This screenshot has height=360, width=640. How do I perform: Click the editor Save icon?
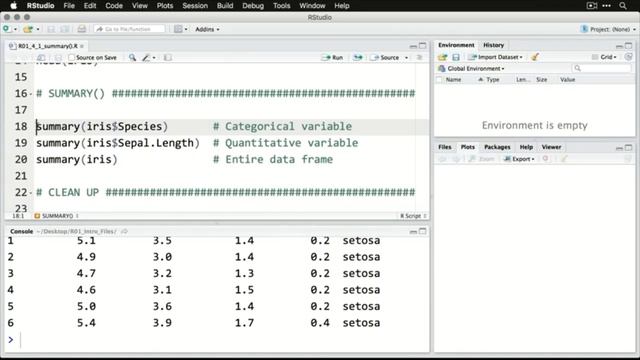click(x=58, y=58)
